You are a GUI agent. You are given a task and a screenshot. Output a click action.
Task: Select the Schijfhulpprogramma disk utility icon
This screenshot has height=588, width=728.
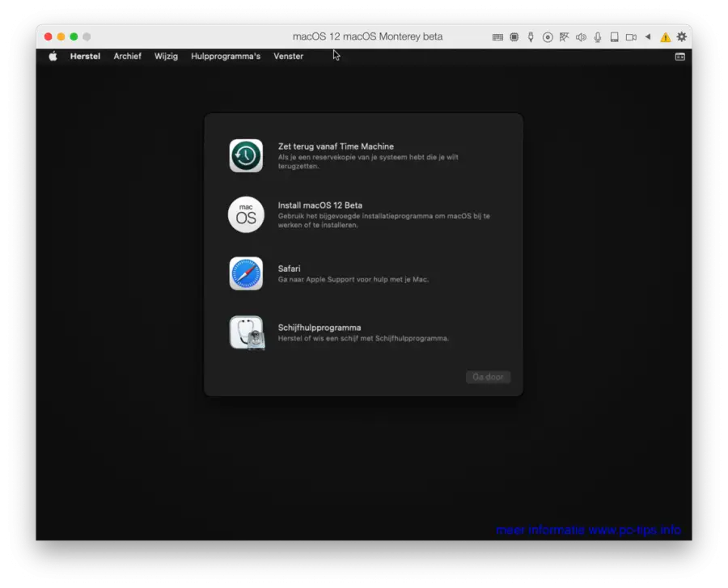pos(247,332)
